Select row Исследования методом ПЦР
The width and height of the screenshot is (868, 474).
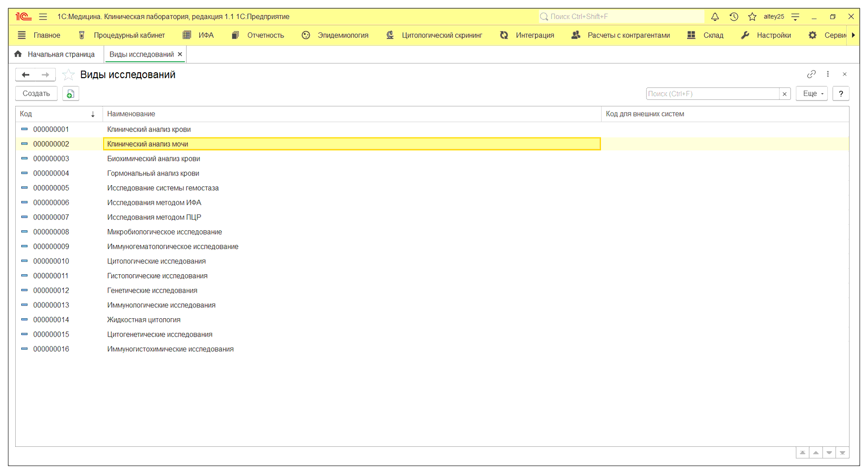point(432,217)
